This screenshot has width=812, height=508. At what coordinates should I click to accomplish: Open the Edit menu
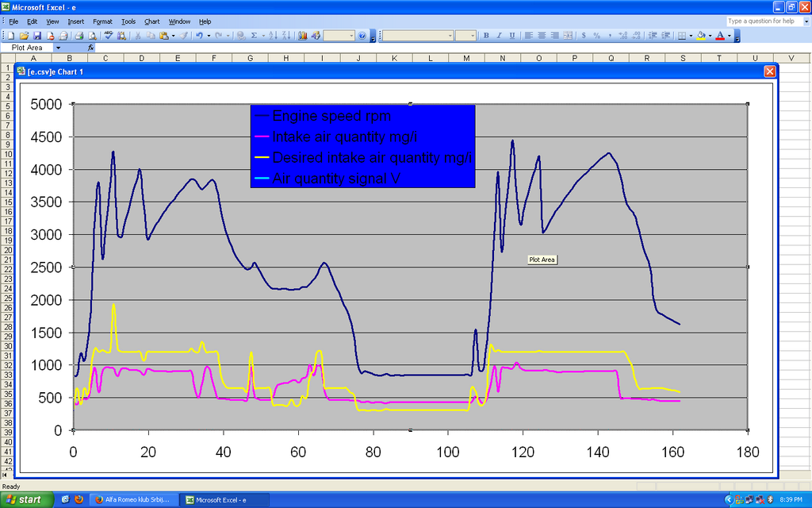[32, 21]
